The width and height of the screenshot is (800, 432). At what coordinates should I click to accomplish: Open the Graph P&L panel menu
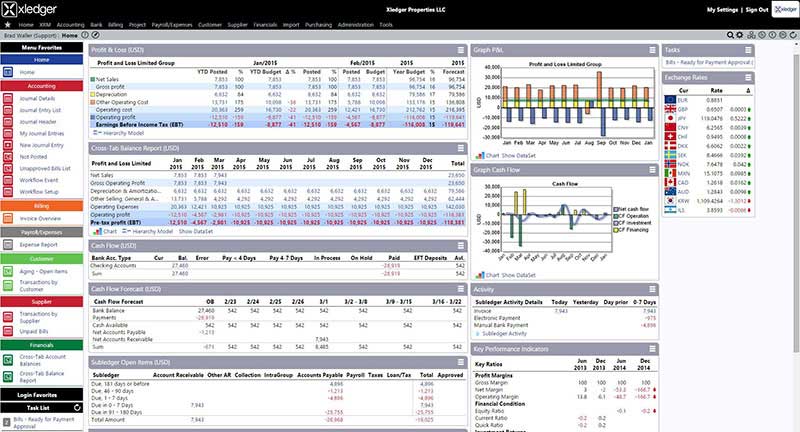coord(652,50)
